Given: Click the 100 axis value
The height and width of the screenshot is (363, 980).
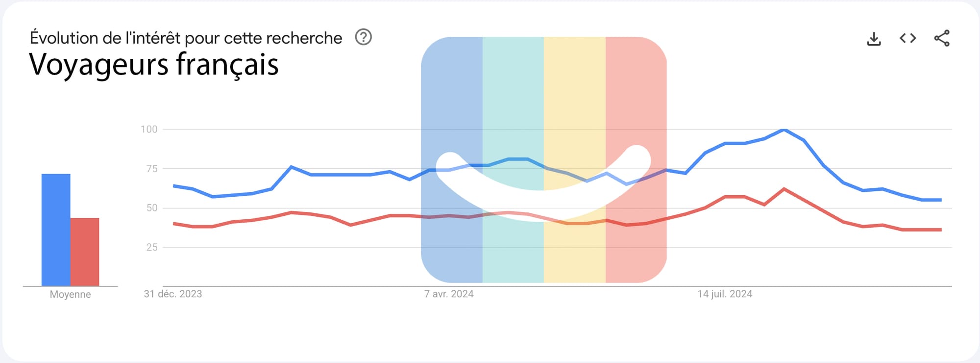Looking at the screenshot, I should pos(149,129).
